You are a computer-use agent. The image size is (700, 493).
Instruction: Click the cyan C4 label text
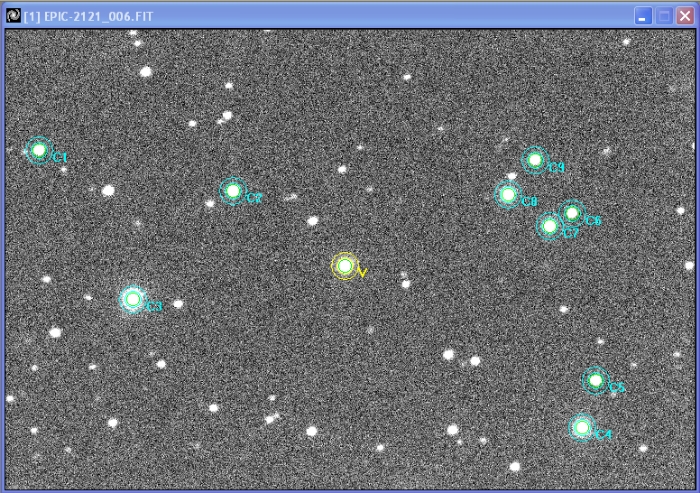pyautogui.click(x=603, y=435)
